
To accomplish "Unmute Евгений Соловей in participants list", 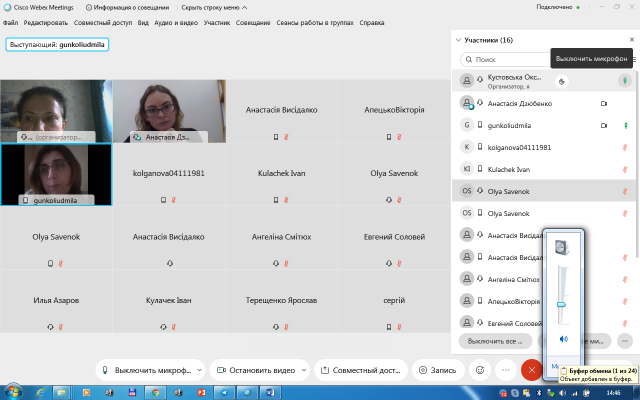I will coord(625,323).
